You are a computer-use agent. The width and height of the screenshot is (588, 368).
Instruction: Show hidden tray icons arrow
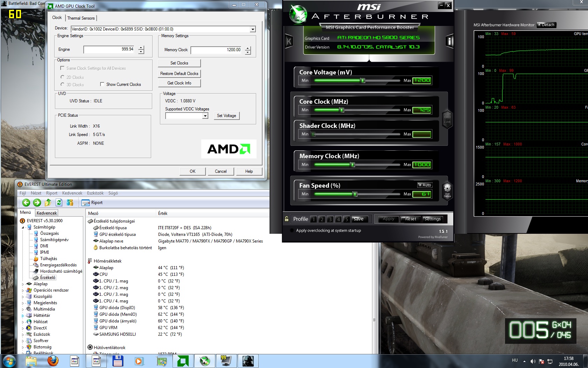524,361
